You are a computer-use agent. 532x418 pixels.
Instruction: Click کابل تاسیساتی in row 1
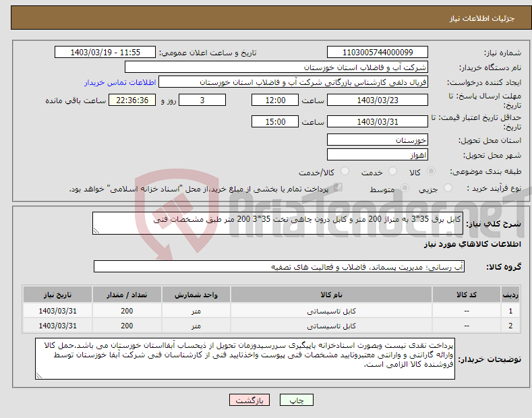tap(331, 311)
